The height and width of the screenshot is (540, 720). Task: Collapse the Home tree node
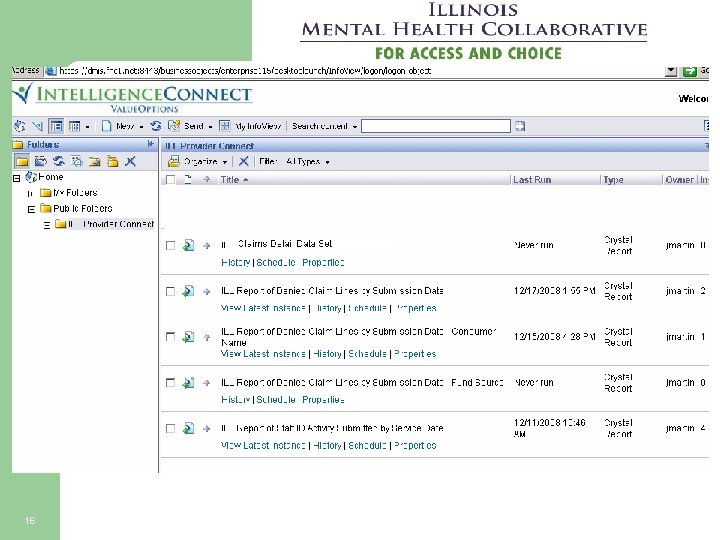pos(17,178)
